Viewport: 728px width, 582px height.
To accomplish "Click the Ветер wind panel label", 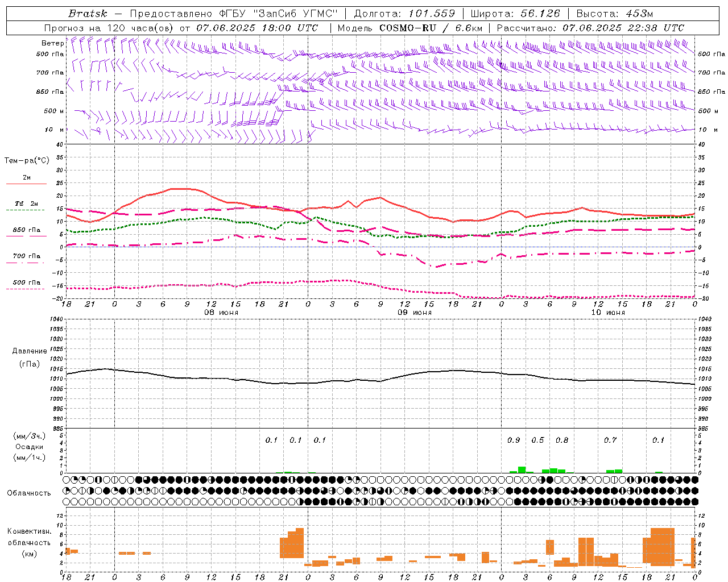I will (x=52, y=43).
